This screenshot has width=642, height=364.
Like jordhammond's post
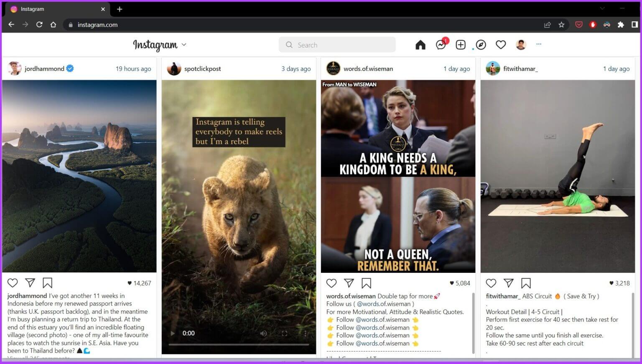point(13,283)
